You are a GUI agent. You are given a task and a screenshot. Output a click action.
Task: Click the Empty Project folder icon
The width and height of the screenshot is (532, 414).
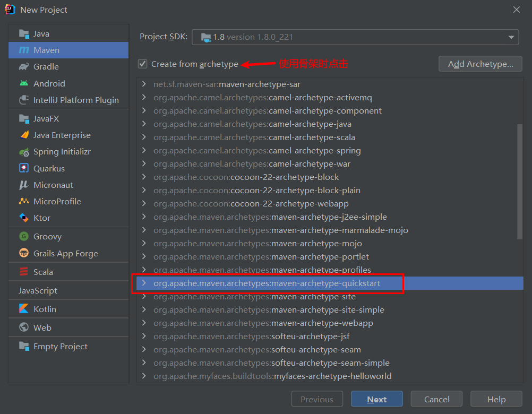(x=24, y=346)
